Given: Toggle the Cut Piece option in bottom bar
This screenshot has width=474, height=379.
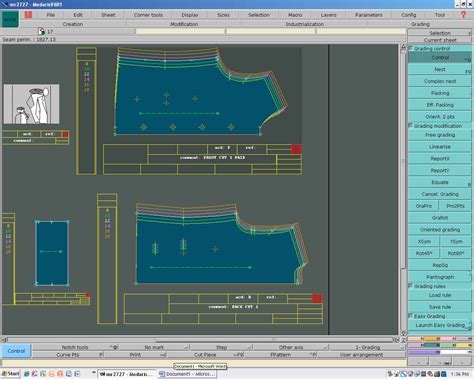Looking at the screenshot, I should point(205,355).
